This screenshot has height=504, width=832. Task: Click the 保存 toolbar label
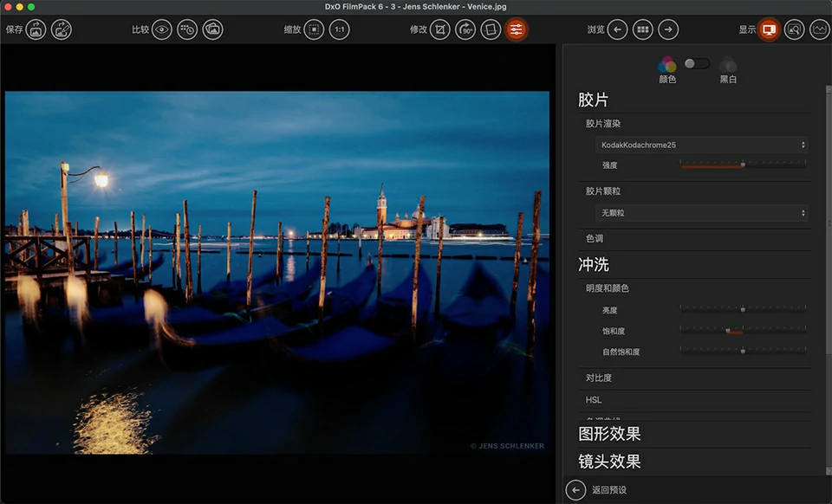coord(15,29)
